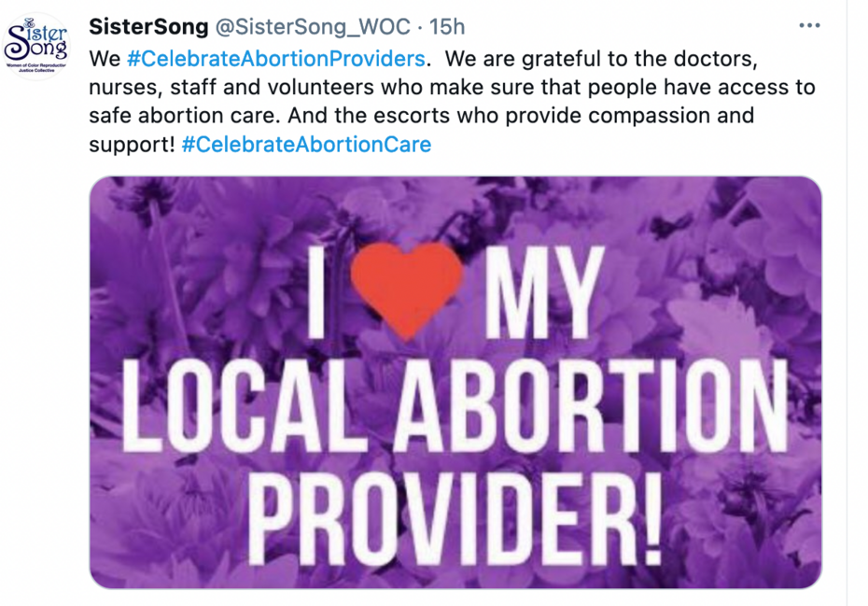
Task: Follow the #CelebrateAbortionCare hashtag
Action: pos(306,145)
